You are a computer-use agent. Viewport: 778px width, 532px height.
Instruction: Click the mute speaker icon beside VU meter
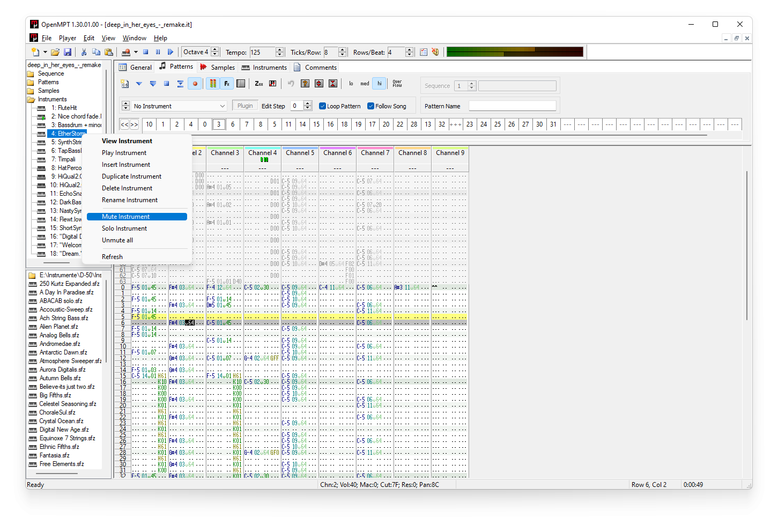435,52
